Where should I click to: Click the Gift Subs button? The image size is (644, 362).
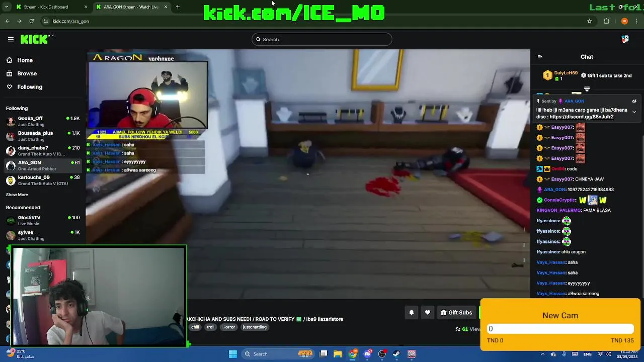[x=456, y=313]
